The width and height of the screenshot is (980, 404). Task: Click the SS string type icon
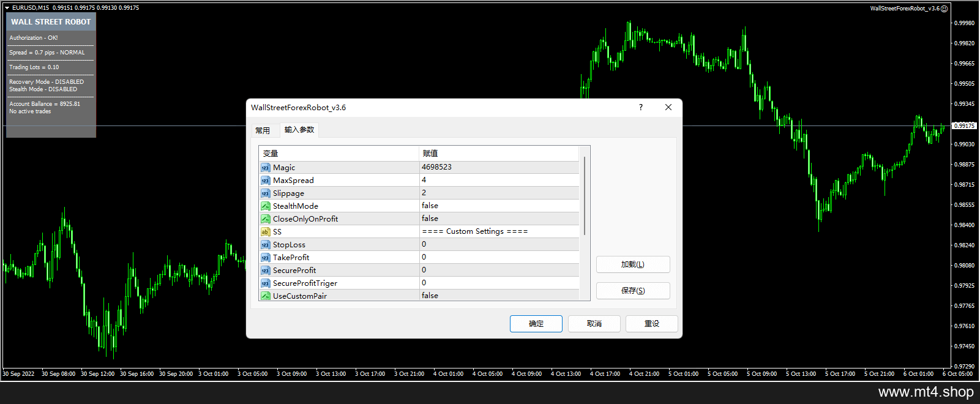[265, 232]
